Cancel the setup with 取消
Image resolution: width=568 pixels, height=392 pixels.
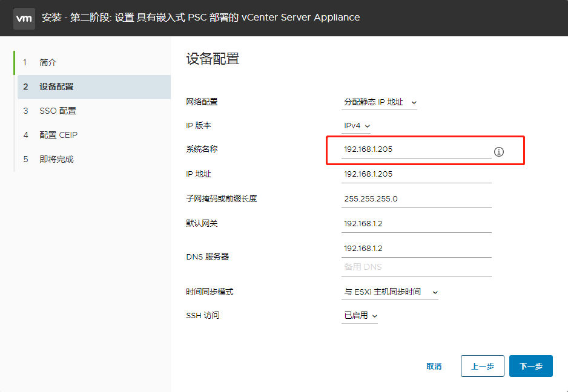(434, 367)
